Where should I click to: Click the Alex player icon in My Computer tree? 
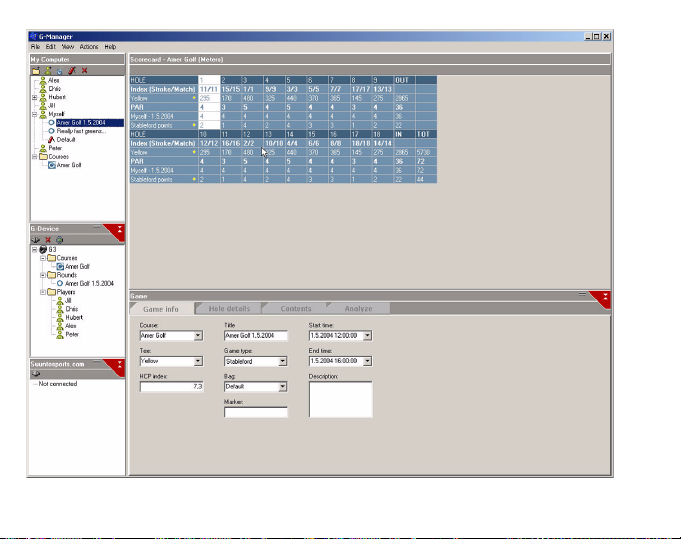click(43, 80)
